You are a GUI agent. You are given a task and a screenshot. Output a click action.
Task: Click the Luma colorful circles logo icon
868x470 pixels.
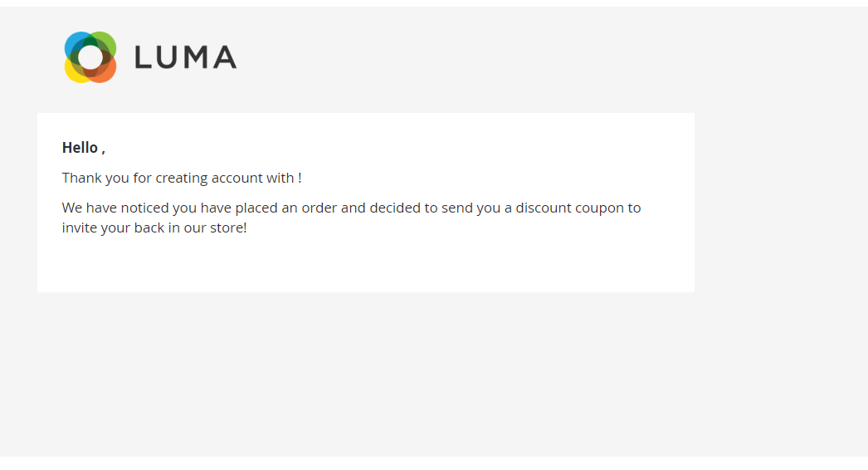pyautogui.click(x=90, y=57)
